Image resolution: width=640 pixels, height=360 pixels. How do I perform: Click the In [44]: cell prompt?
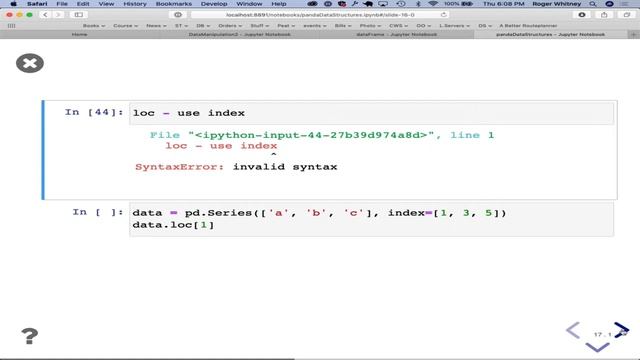(94, 112)
